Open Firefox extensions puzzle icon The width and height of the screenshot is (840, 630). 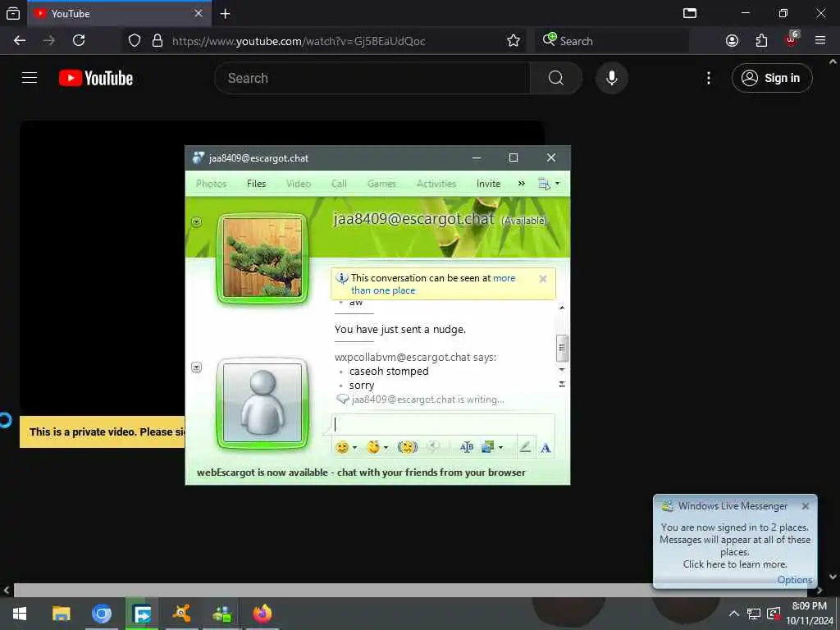[x=761, y=41]
